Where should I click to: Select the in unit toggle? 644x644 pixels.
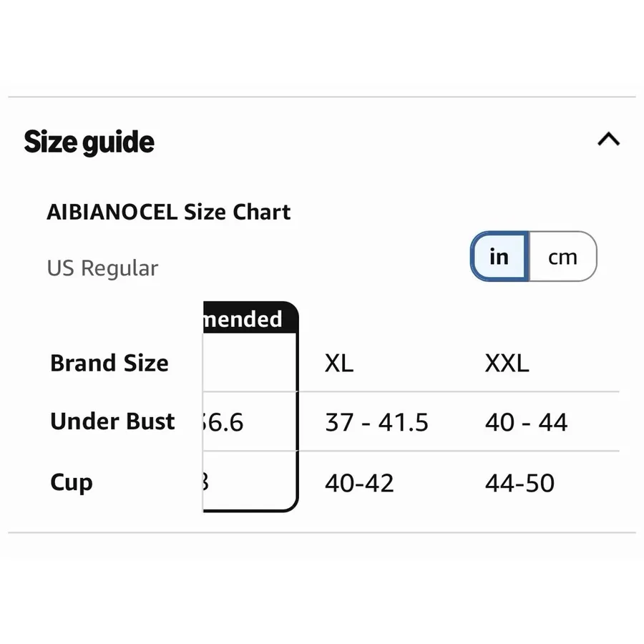499,257
